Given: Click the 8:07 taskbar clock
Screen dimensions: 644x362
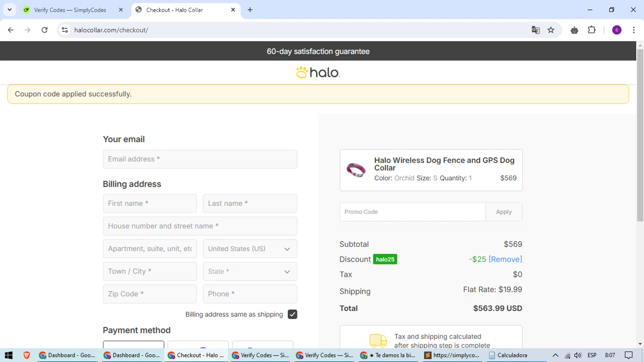Looking at the screenshot, I should [x=610, y=355].
